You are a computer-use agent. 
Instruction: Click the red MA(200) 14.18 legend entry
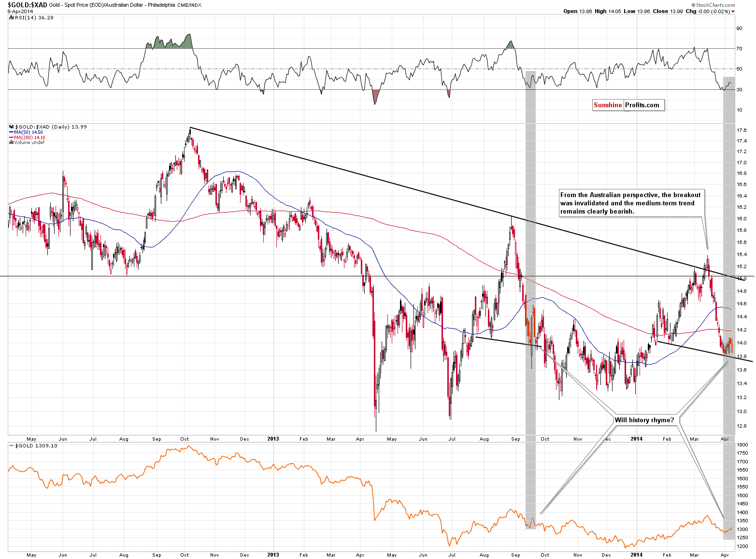click(x=27, y=137)
